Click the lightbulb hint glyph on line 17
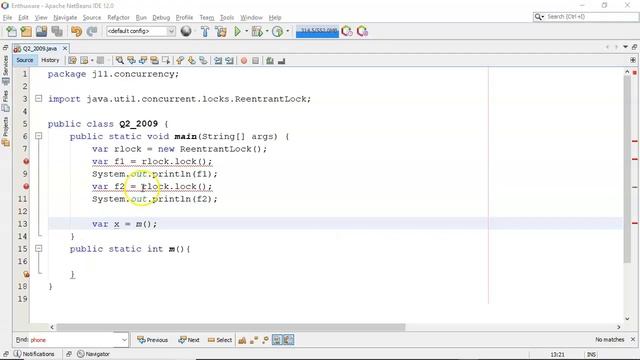Screen dimensions: 640x360 pos(26,274)
